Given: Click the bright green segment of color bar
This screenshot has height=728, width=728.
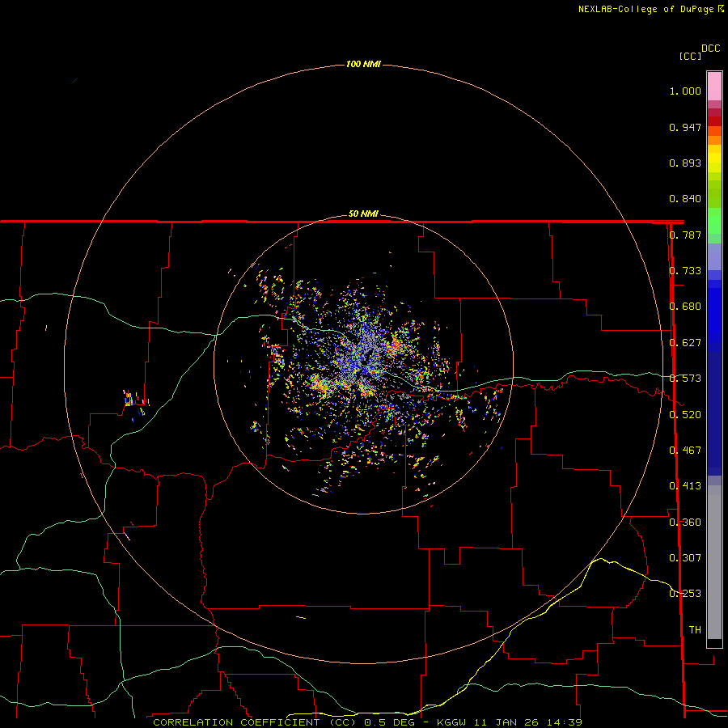Looking at the screenshot, I should 714,221.
